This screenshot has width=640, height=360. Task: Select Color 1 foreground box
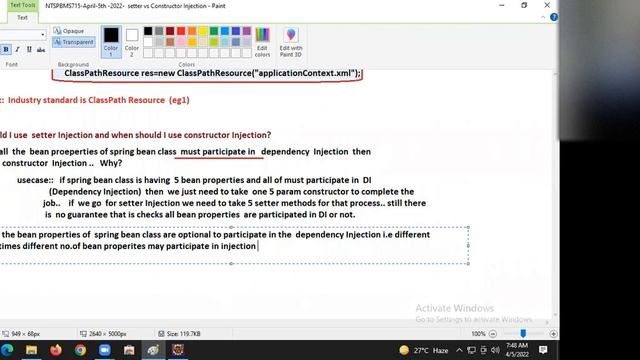pyautogui.click(x=111, y=42)
